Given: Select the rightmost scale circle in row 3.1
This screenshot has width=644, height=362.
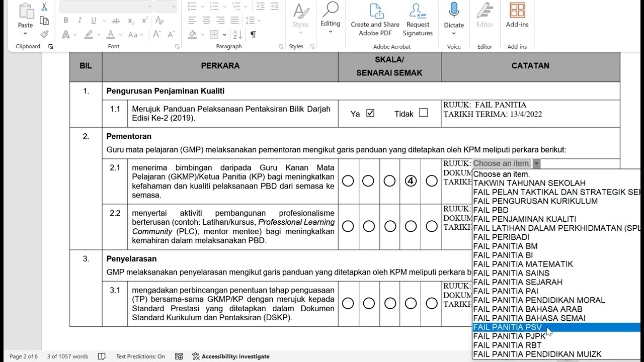Looking at the screenshot, I should pyautogui.click(x=432, y=303).
